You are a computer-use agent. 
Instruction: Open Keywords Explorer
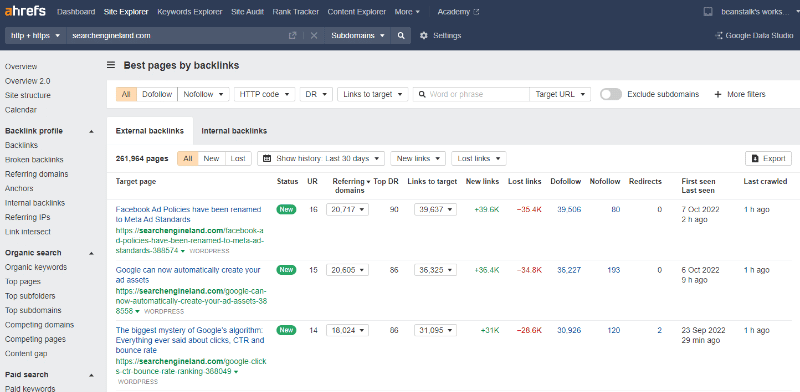[190, 12]
